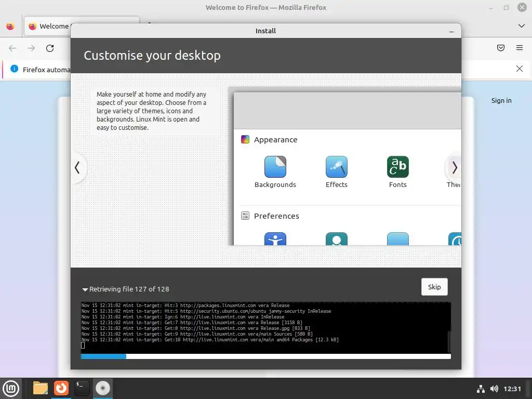Save page to Pocket in Firefox
The image size is (532, 399).
click(x=500, y=48)
